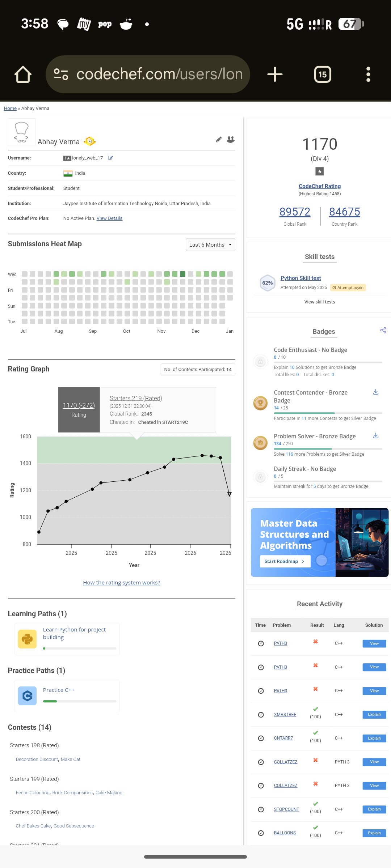The width and height of the screenshot is (391, 868).
Task: Click the 1170 (-272) rating link
Action: pos(79,405)
